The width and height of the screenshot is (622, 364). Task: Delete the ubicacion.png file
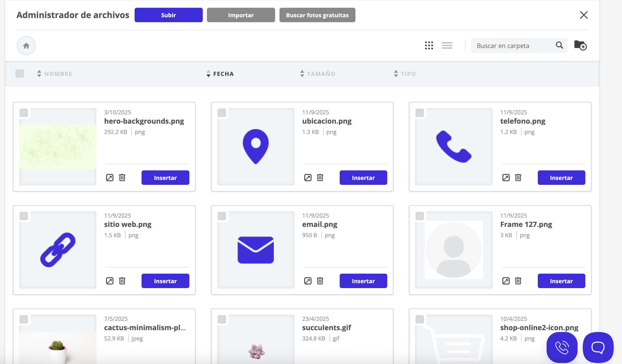(x=320, y=178)
